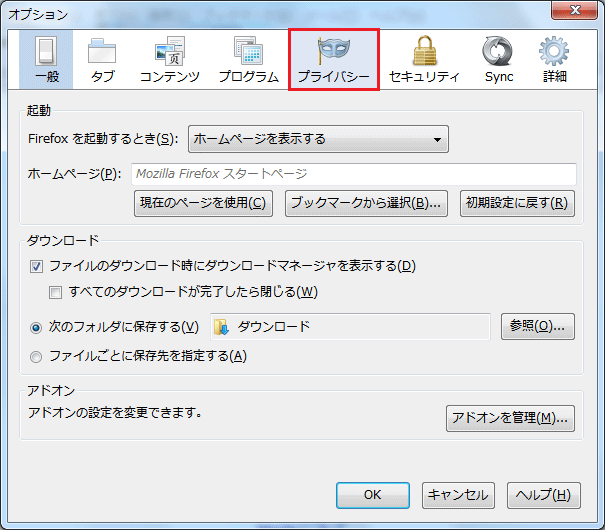
Task: Click the キャンセル button
Action: [x=458, y=495]
